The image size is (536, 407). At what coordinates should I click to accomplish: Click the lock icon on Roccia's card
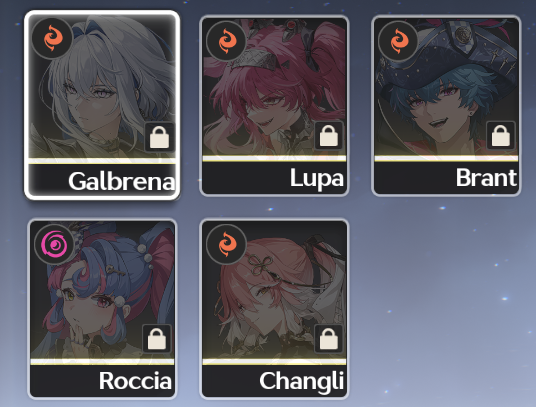pyautogui.click(x=157, y=338)
